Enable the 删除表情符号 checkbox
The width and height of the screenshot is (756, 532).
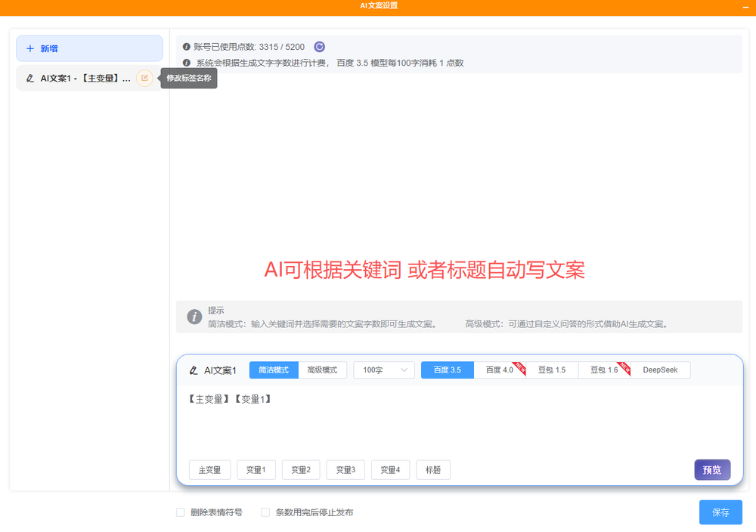tap(180, 512)
